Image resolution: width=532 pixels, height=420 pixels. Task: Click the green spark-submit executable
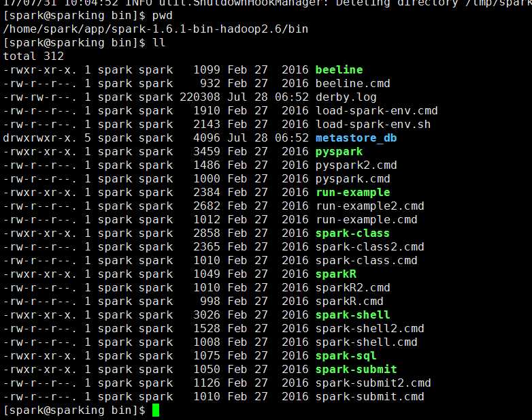[356, 370]
